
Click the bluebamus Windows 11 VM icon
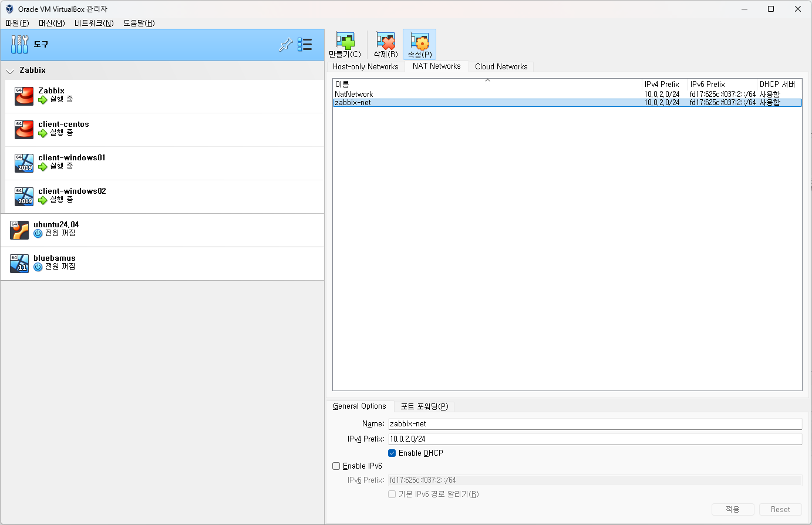pyautogui.click(x=19, y=263)
